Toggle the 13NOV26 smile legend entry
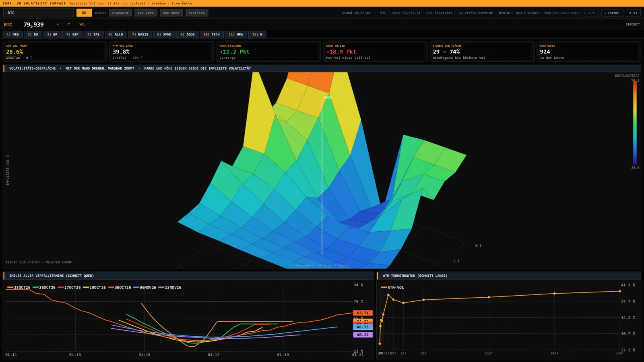 pos(170,288)
